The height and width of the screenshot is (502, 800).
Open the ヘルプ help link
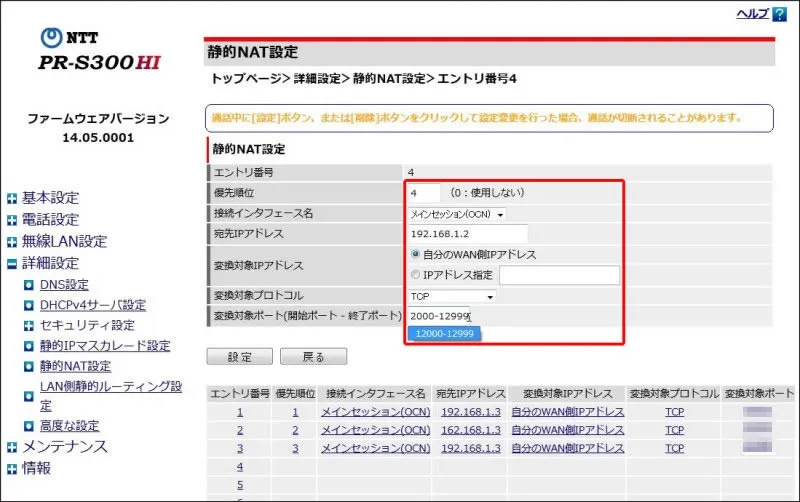(x=753, y=14)
